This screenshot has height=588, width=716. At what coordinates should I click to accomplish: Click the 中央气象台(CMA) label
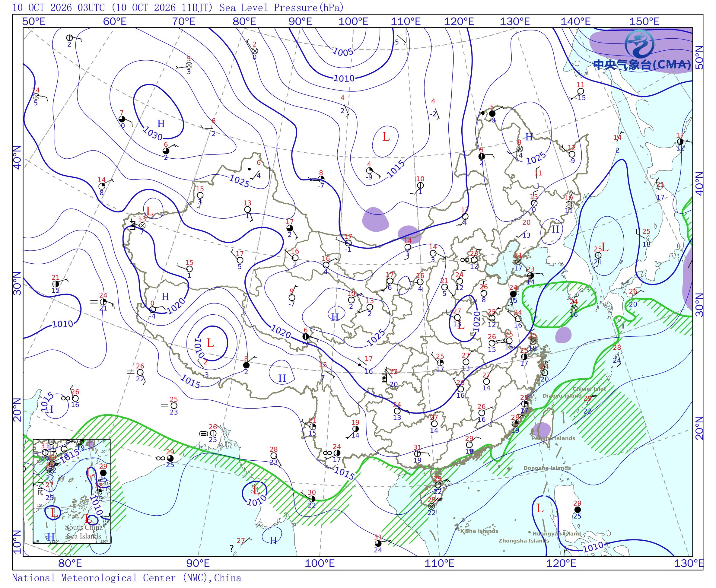(642, 64)
